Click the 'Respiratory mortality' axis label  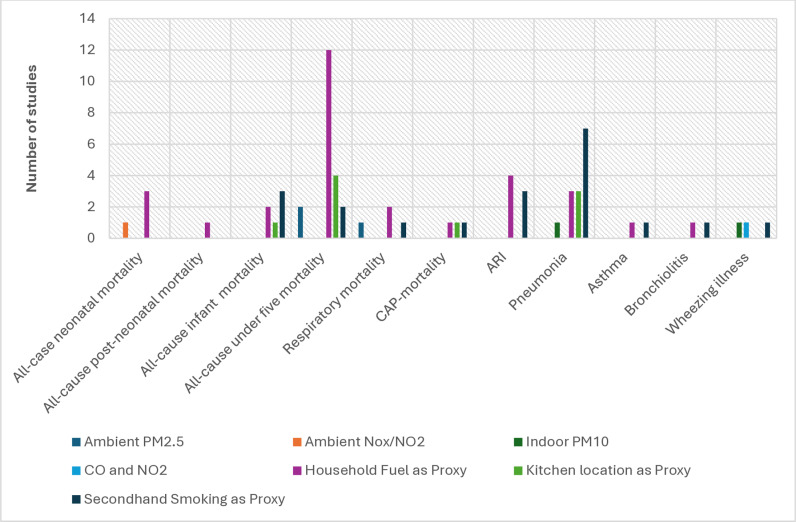pyautogui.click(x=334, y=304)
